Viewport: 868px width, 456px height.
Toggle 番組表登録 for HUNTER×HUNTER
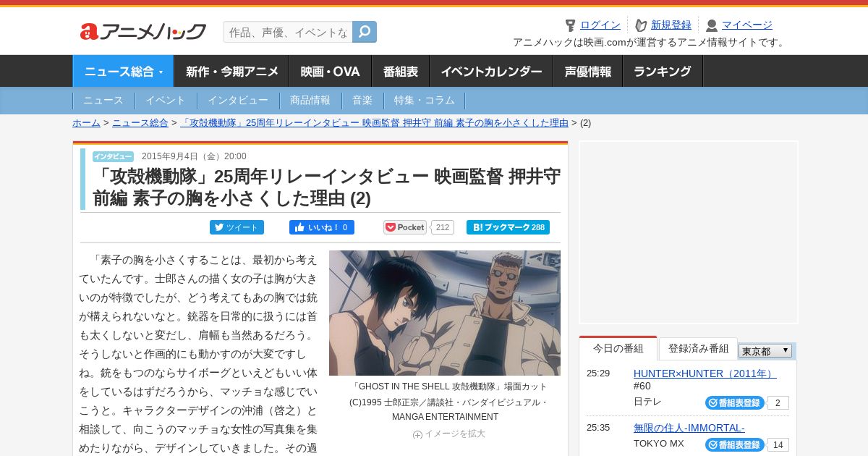[734, 403]
